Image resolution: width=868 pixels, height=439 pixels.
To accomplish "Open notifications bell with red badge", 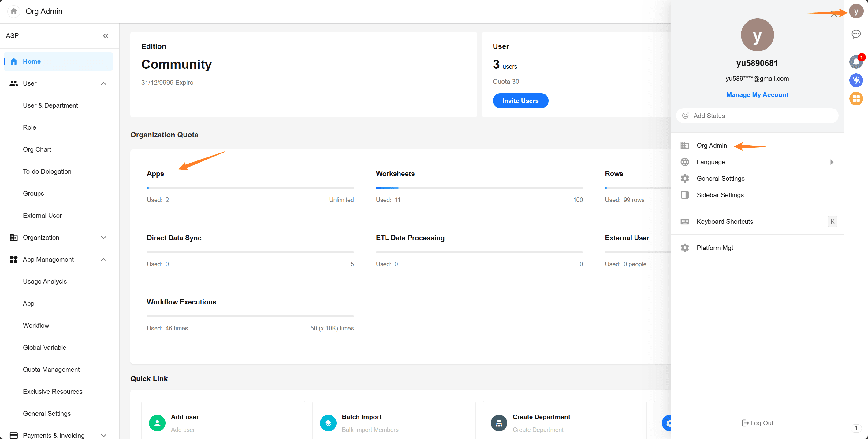I will pos(856,62).
